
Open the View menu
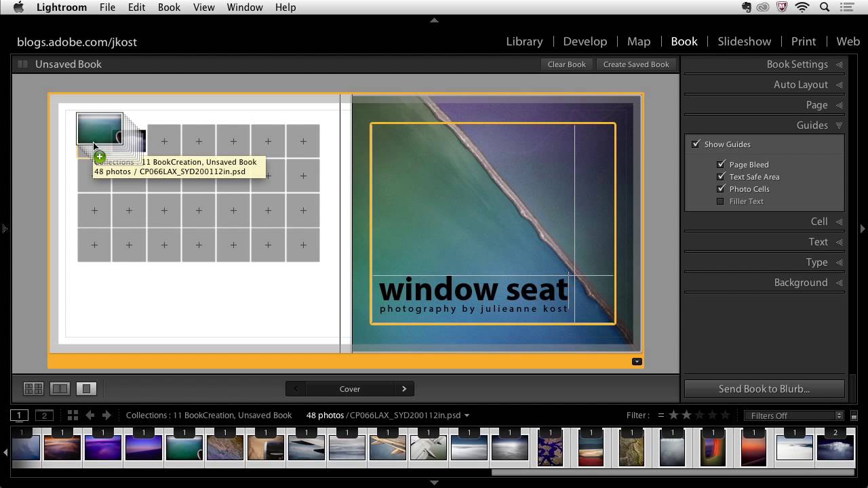pos(203,7)
